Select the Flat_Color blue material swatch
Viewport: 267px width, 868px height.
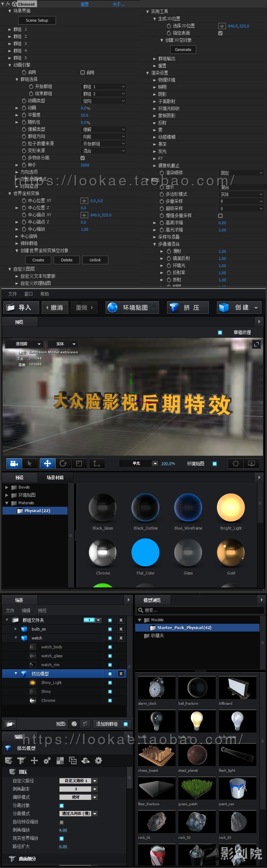[x=145, y=552]
